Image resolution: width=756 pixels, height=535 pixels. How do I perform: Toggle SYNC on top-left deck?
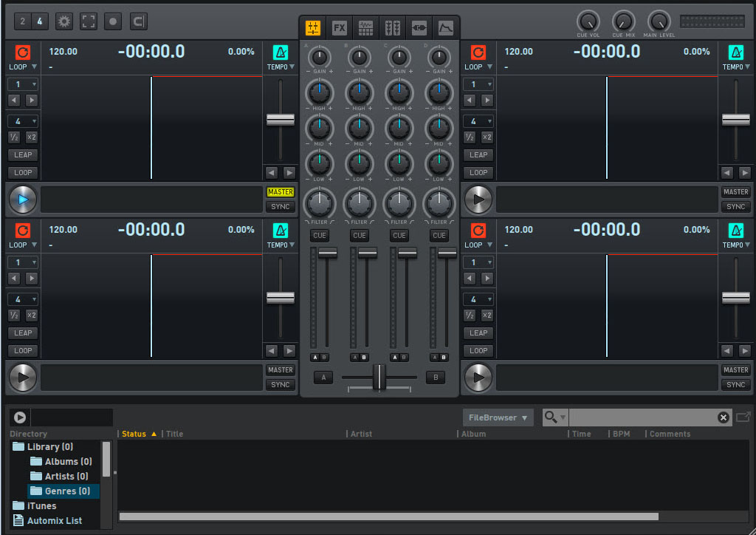pyautogui.click(x=280, y=206)
